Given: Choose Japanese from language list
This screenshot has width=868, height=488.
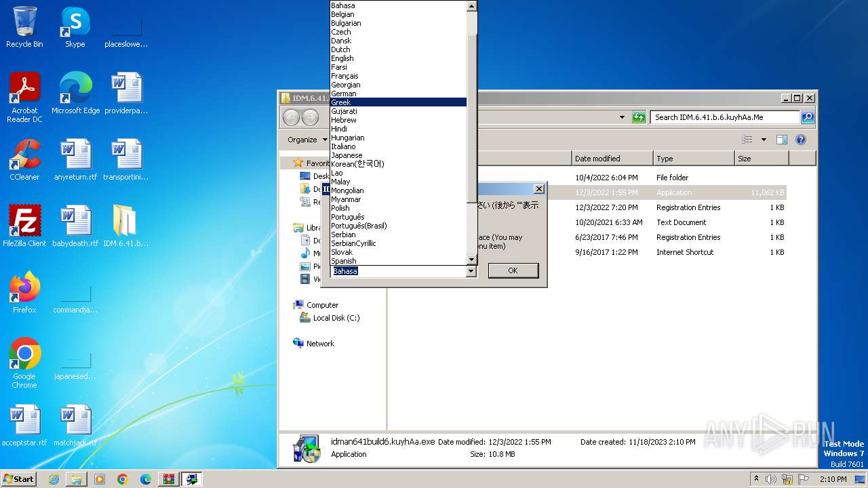Looking at the screenshot, I should coord(398,155).
